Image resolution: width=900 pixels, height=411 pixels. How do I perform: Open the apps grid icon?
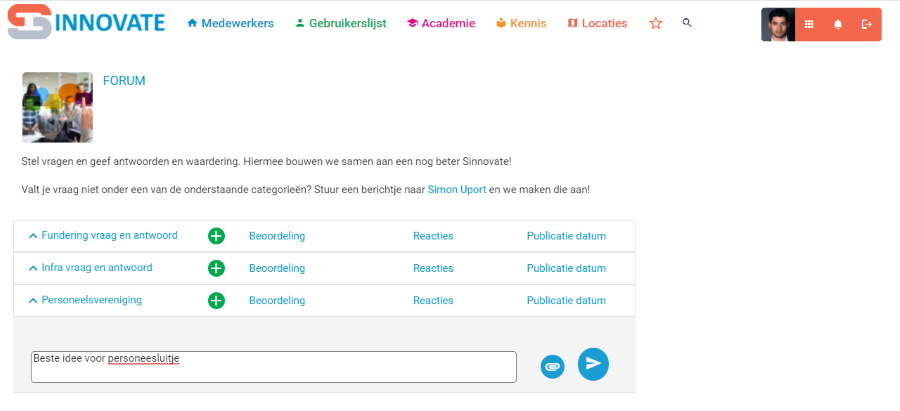(809, 25)
